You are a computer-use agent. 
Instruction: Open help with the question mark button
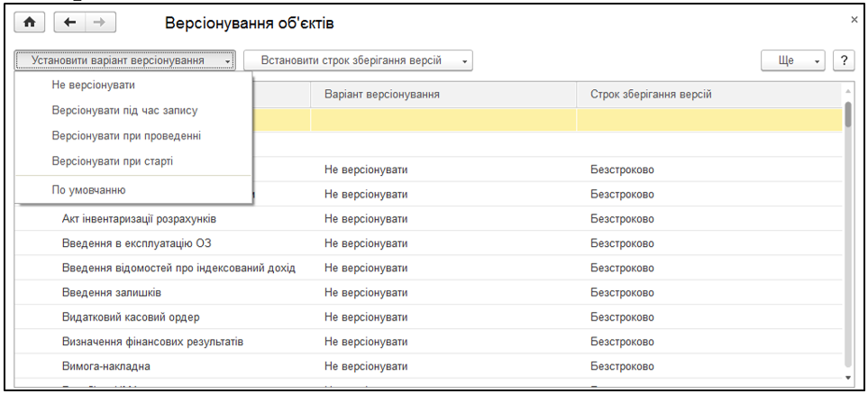tap(844, 60)
